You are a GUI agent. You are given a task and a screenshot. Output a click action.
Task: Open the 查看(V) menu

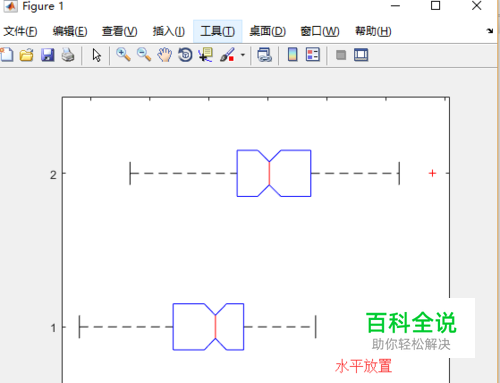click(x=120, y=31)
